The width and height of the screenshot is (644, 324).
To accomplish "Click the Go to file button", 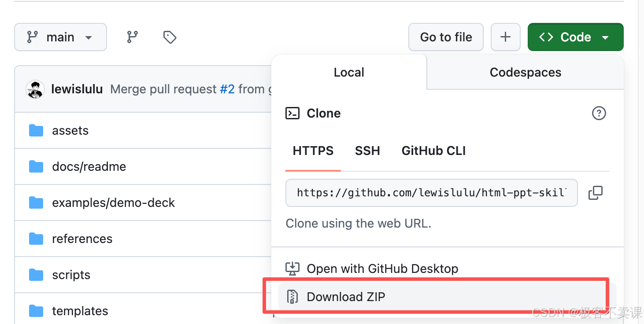I will pyautogui.click(x=446, y=37).
